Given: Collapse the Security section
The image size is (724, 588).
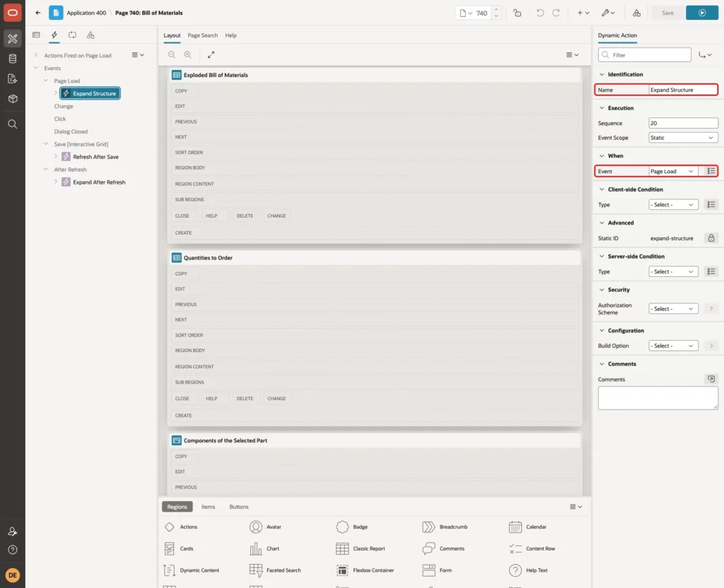Looking at the screenshot, I should pos(602,290).
